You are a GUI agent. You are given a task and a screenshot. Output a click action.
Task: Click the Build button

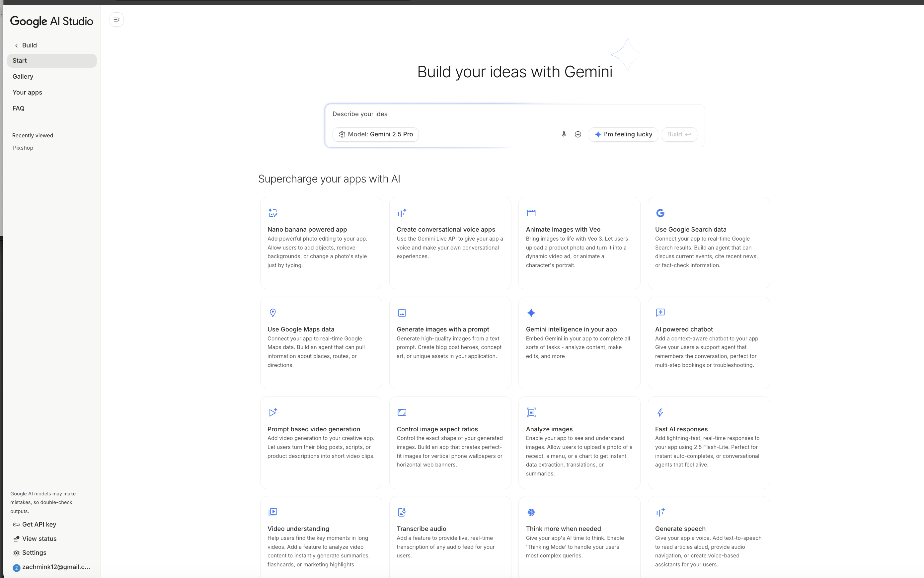click(679, 134)
